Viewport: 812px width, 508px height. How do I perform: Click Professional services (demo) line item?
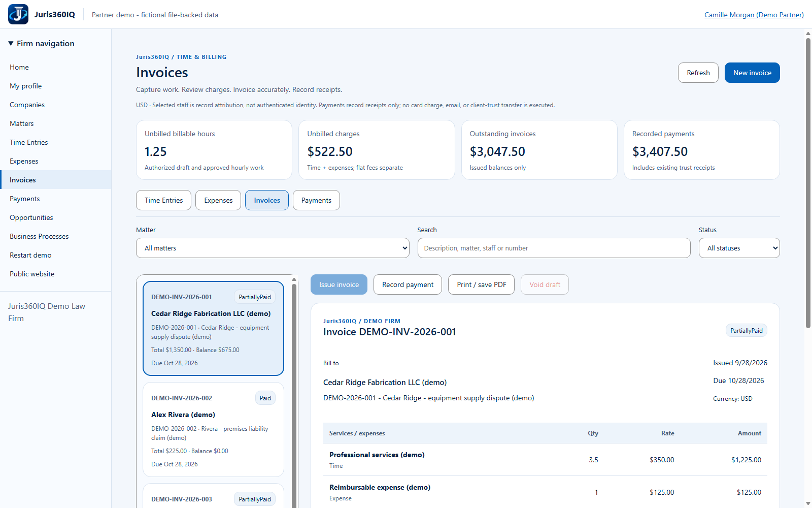545,460
